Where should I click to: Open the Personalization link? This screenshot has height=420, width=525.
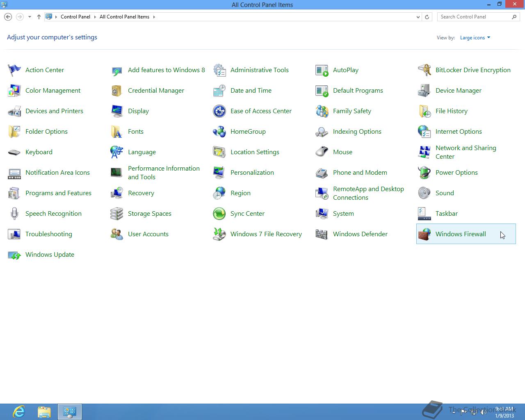252,173
